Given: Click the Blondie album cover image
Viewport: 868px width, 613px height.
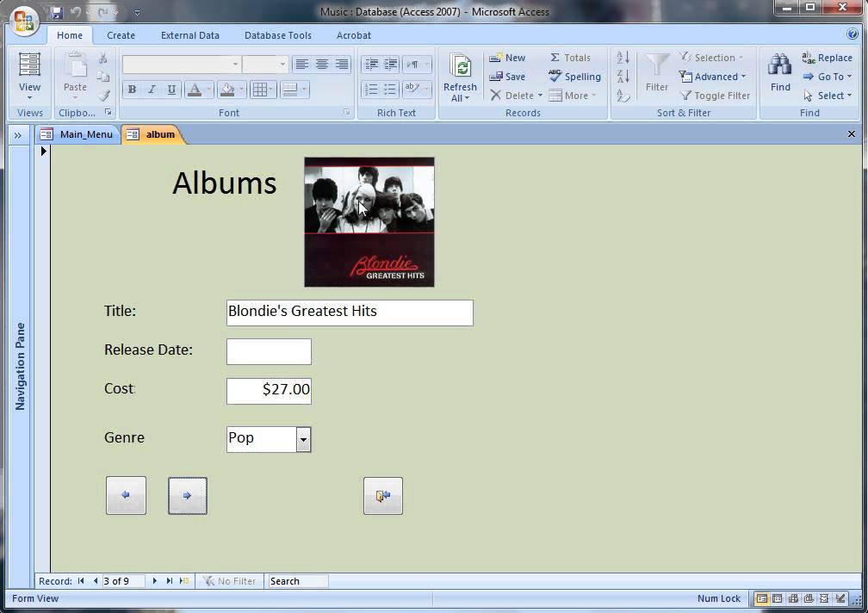Looking at the screenshot, I should pyautogui.click(x=369, y=222).
